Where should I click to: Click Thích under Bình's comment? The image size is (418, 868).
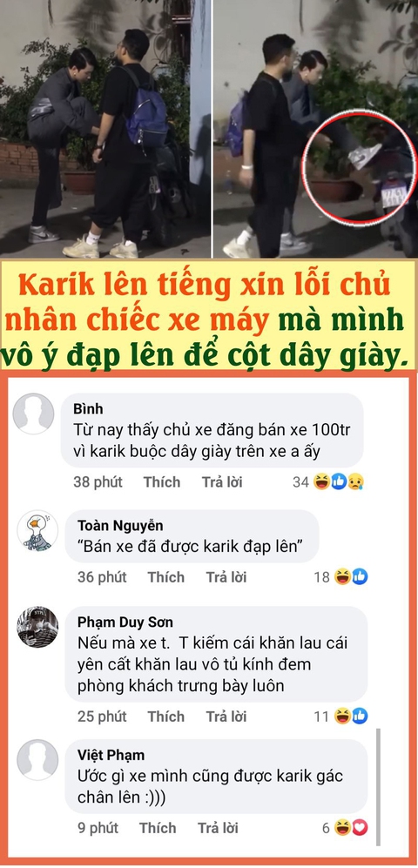162,482
